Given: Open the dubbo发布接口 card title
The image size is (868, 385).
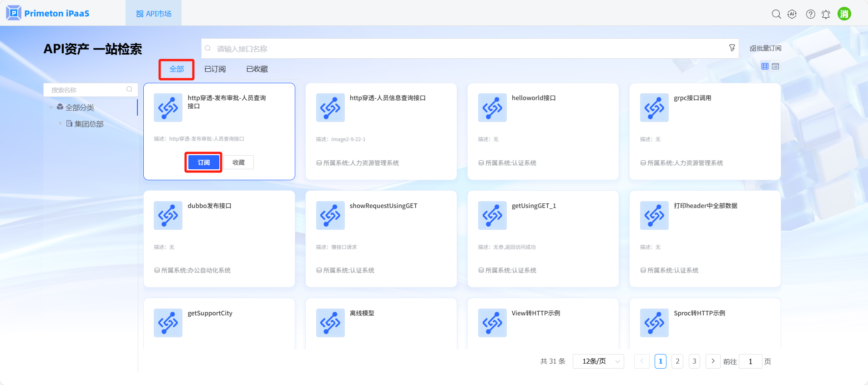Looking at the screenshot, I should click(210, 206).
